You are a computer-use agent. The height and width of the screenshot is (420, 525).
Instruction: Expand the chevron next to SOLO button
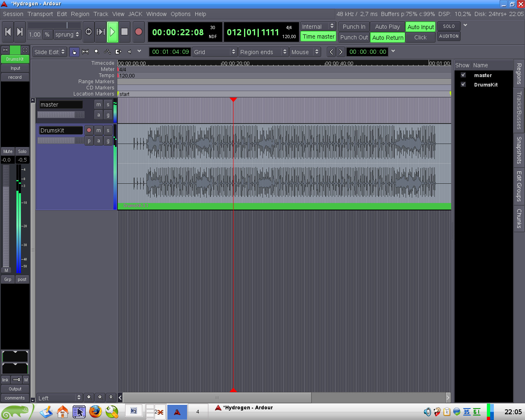[465, 25]
